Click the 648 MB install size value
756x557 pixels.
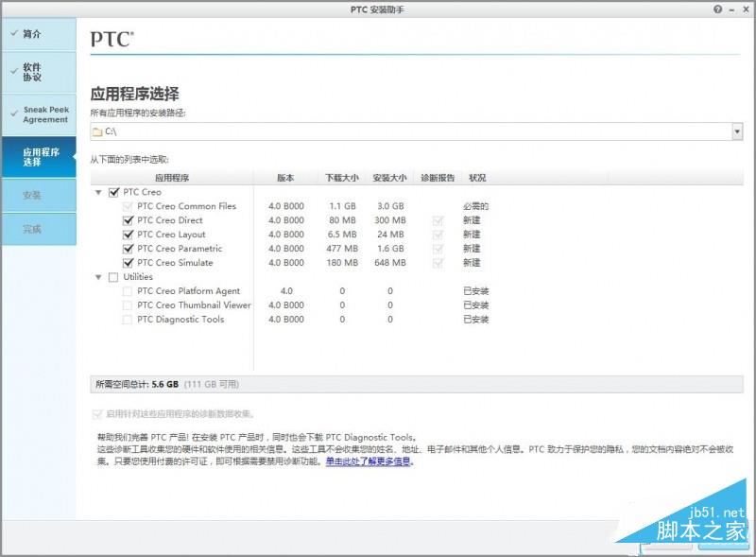click(x=390, y=263)
